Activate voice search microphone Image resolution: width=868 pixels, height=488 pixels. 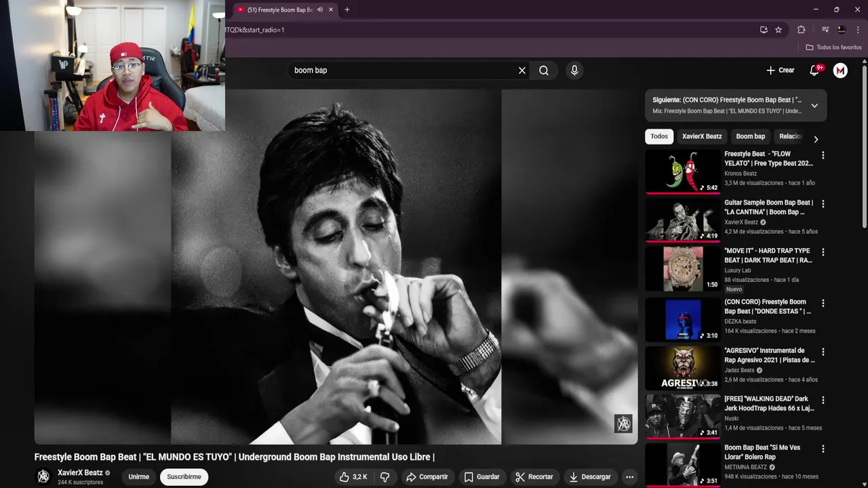point(574,70)
